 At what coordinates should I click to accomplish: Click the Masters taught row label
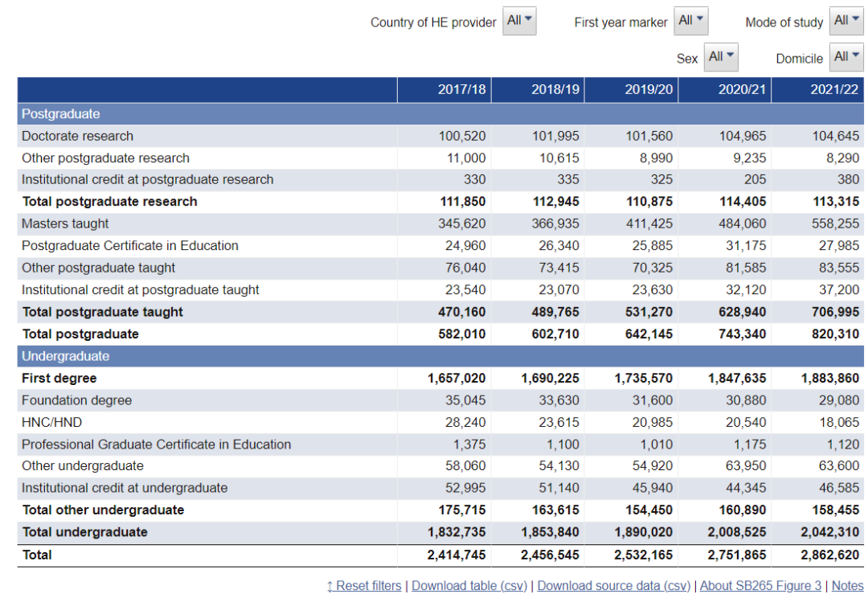point(65,223)
